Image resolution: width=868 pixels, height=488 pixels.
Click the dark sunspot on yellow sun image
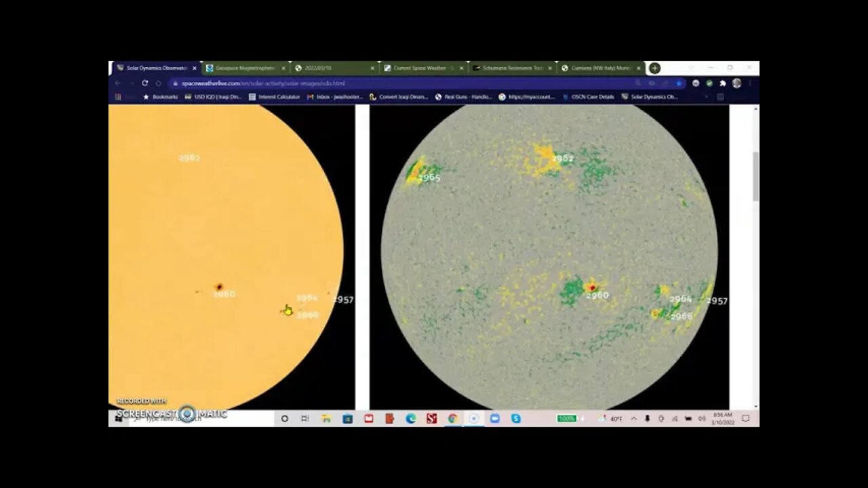coord(219,287)
